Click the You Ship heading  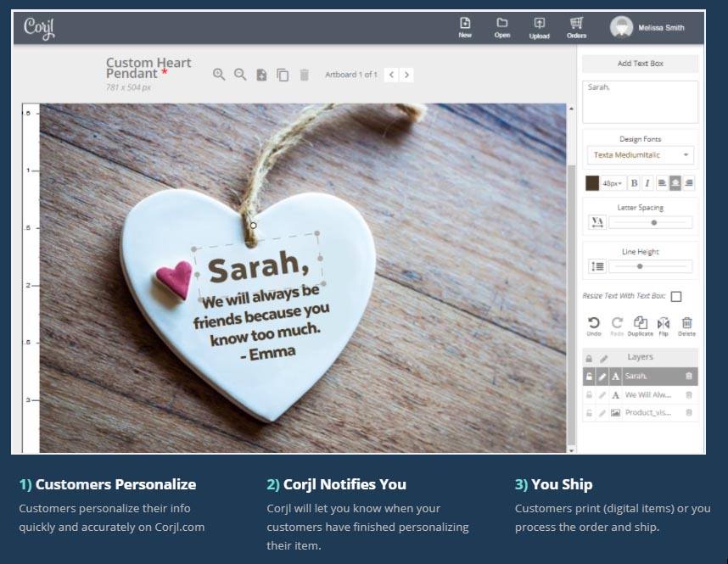[553, 484]
